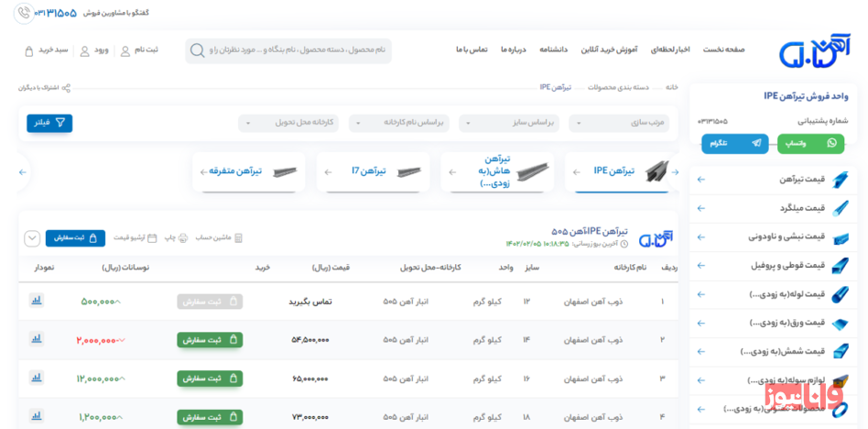Expand قیمت میلگرد sidebar arrow

pyautogui.click(x=701, y=208)
